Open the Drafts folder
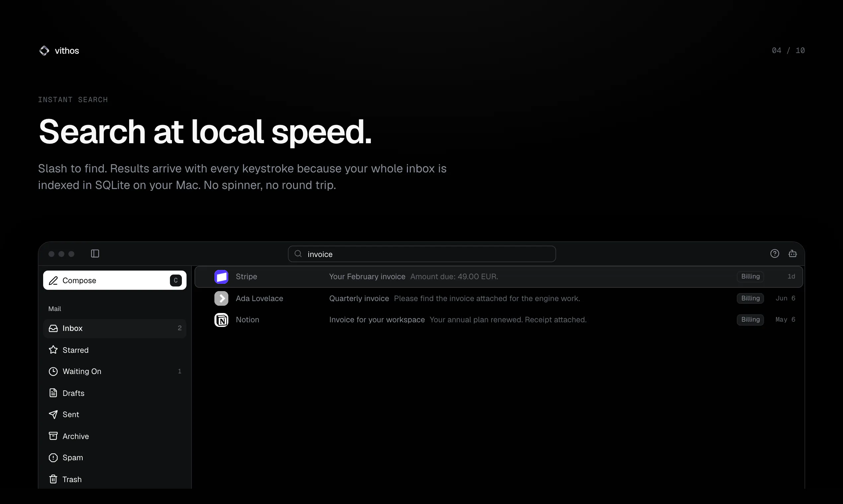Viewport: 843px width, 504px height. [115, 393]
